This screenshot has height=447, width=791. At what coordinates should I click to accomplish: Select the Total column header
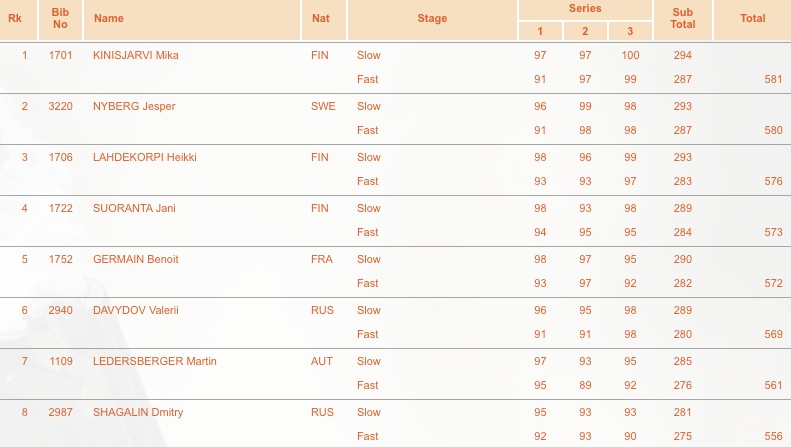[752, 19]
